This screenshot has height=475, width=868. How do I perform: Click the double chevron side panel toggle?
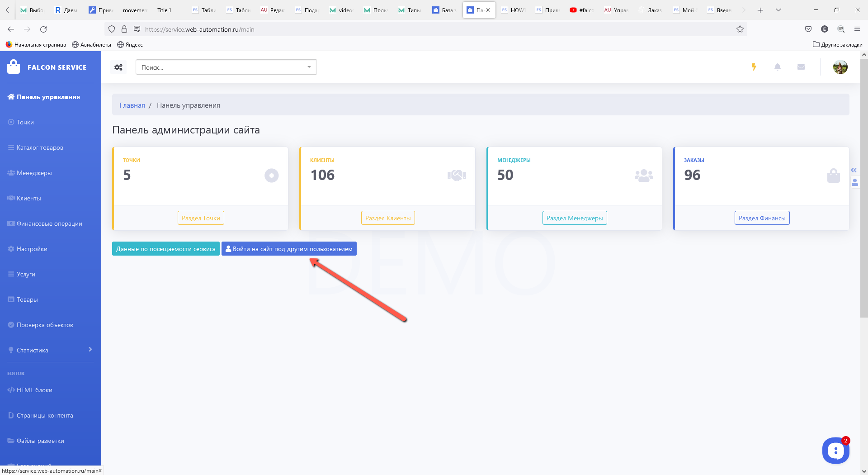click(854, 170)
